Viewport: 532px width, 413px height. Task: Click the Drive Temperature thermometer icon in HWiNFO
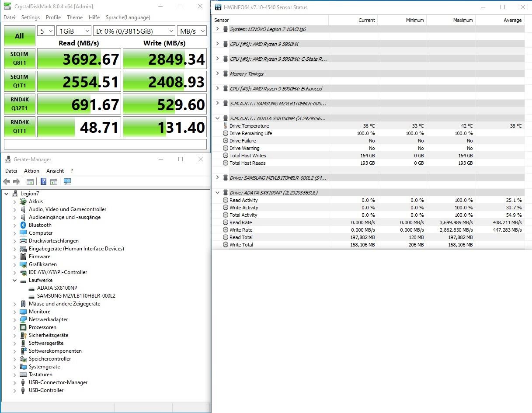click(226, 126)
